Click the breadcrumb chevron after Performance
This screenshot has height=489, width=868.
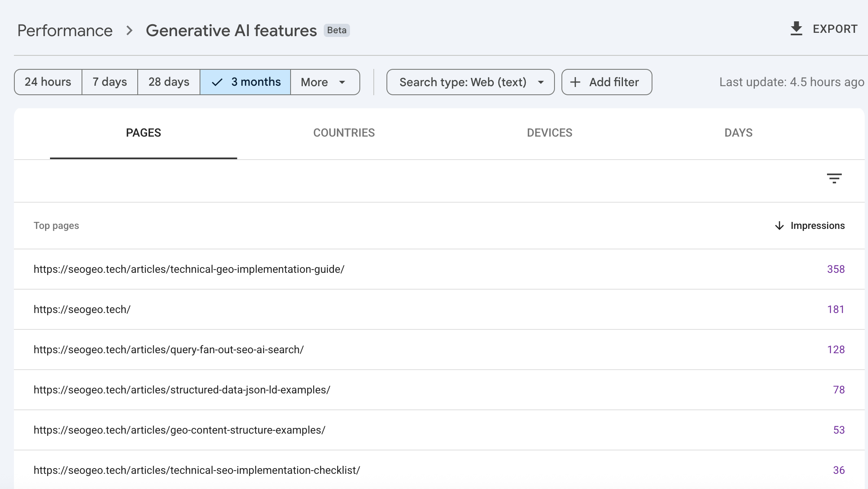coord(130,30)
